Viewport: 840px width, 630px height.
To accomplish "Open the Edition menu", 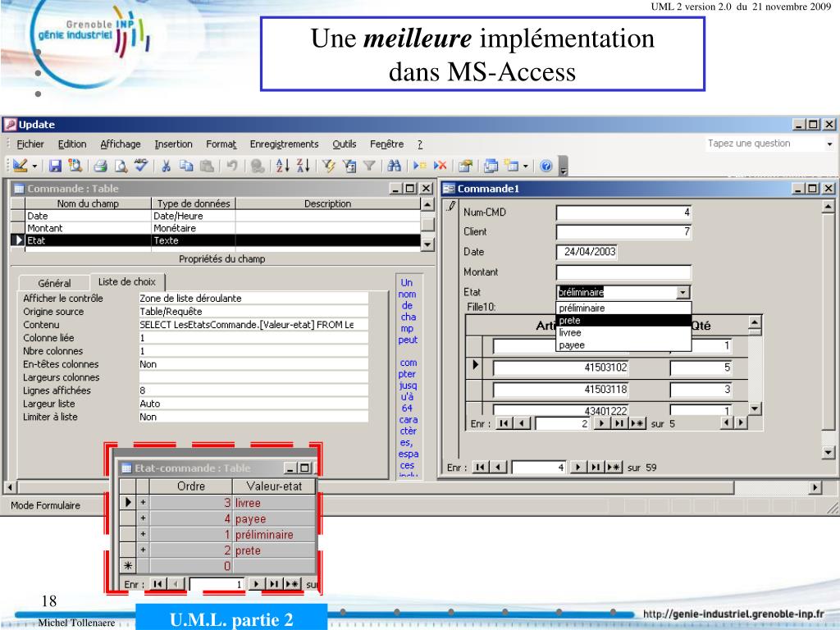I will tap(72, 144).
